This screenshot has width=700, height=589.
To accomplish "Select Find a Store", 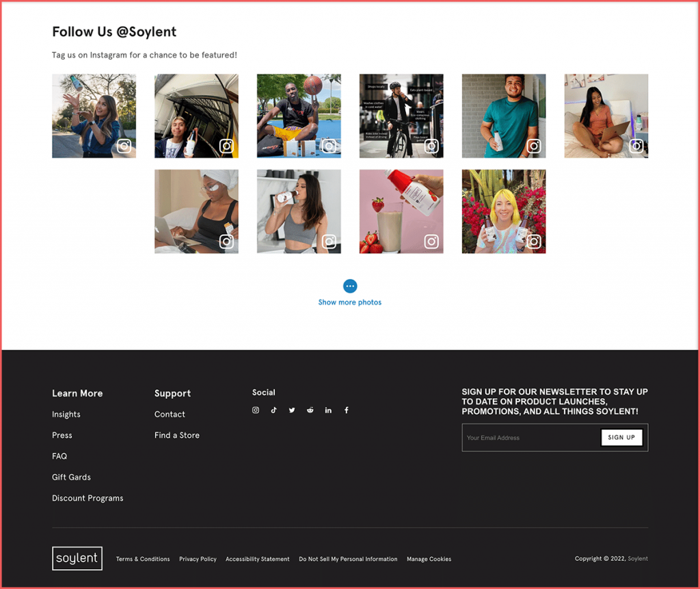I will [x=176, y=435].
